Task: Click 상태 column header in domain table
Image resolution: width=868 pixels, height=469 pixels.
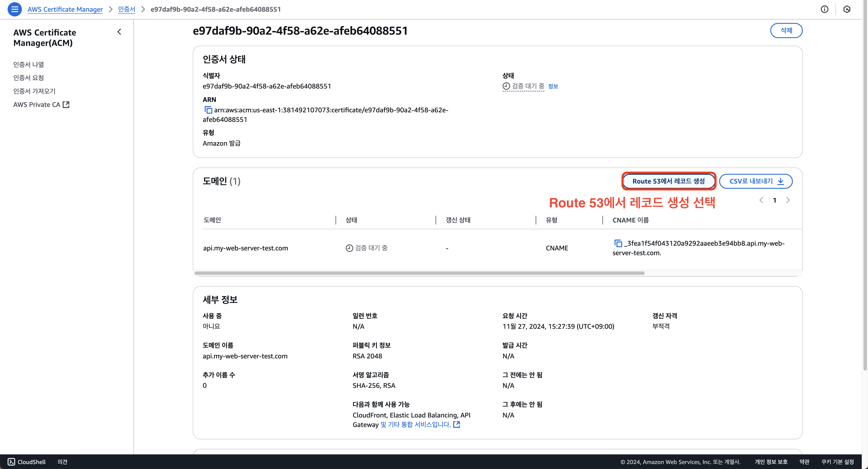Action: pyautogui.click(x=351, y=220)
